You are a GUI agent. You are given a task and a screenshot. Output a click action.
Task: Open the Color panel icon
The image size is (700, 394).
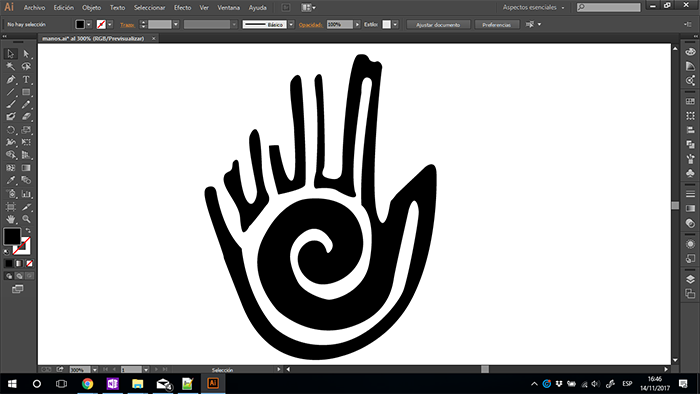(x=690, y=52)
